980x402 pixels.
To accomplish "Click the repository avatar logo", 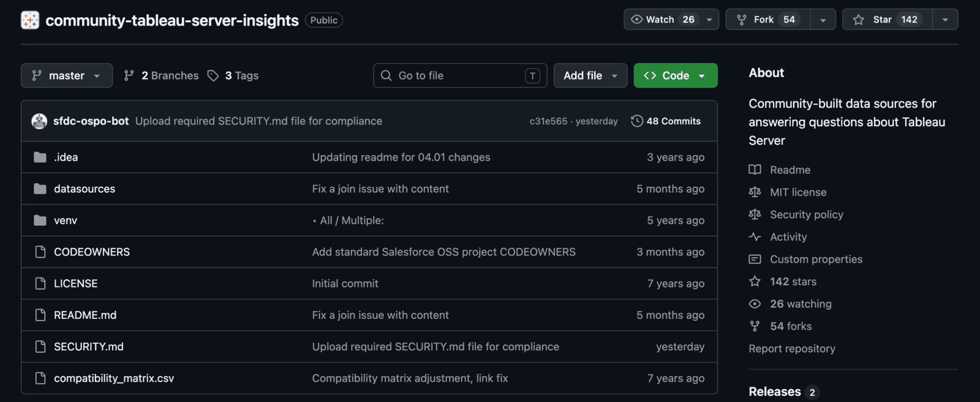I will 30,20.
